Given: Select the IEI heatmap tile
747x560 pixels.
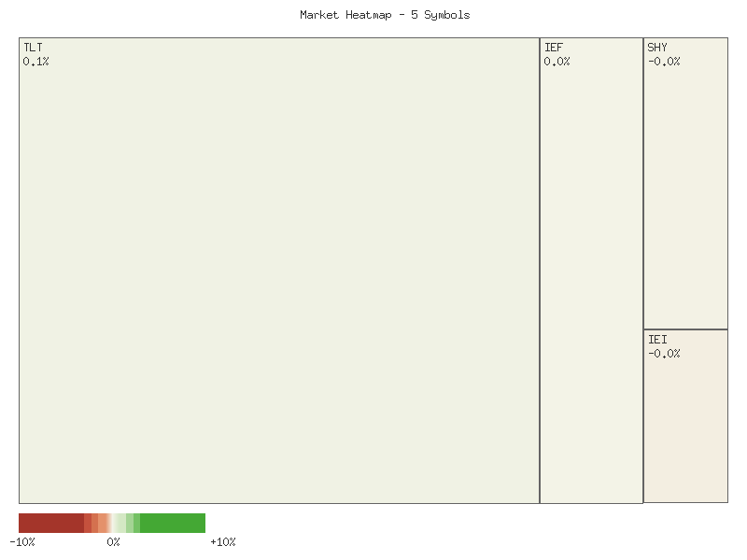Looking at the screenshot, I should (686, 420).
